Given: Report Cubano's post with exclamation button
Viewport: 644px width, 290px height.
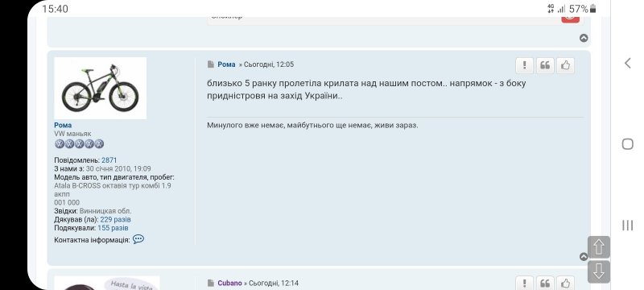Looking at the screenshot, I should click(525, 284).
